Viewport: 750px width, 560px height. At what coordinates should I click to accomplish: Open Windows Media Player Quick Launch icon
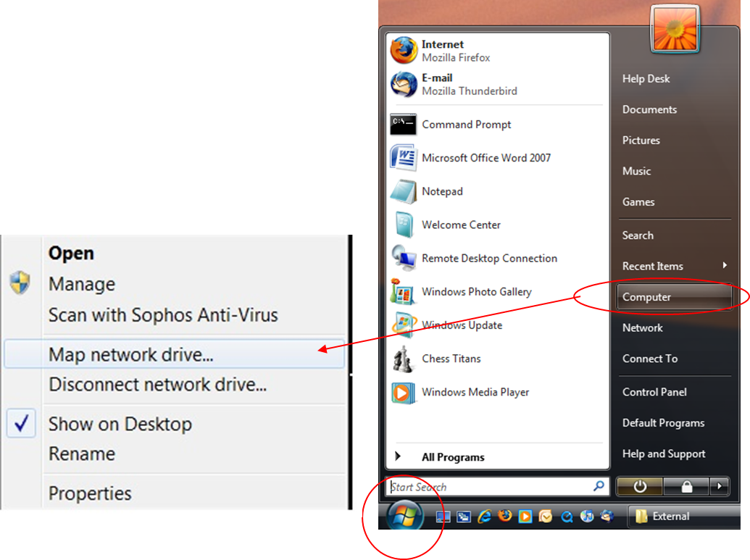tap(525, 517)
